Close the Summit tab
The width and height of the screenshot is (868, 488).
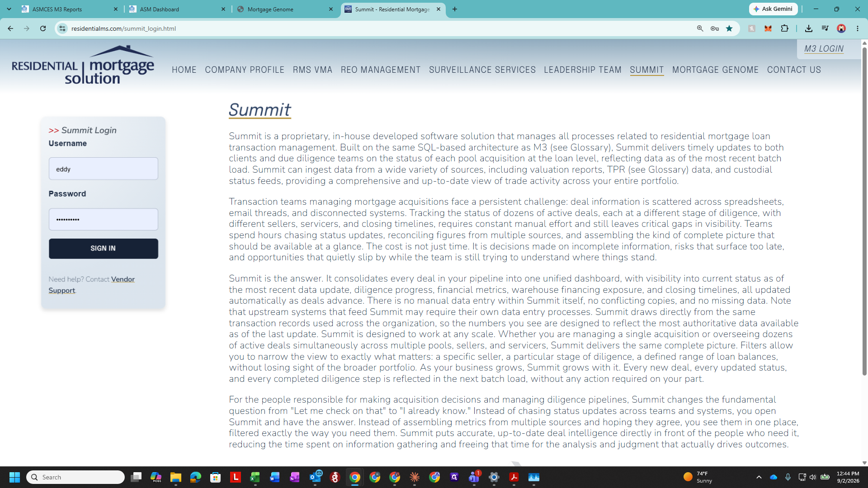[439, 9]
